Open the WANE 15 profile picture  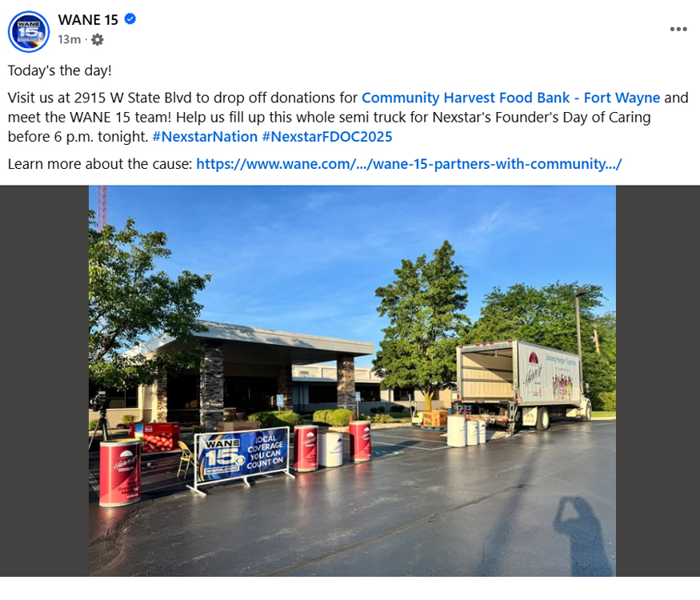(x=29, y=32)
